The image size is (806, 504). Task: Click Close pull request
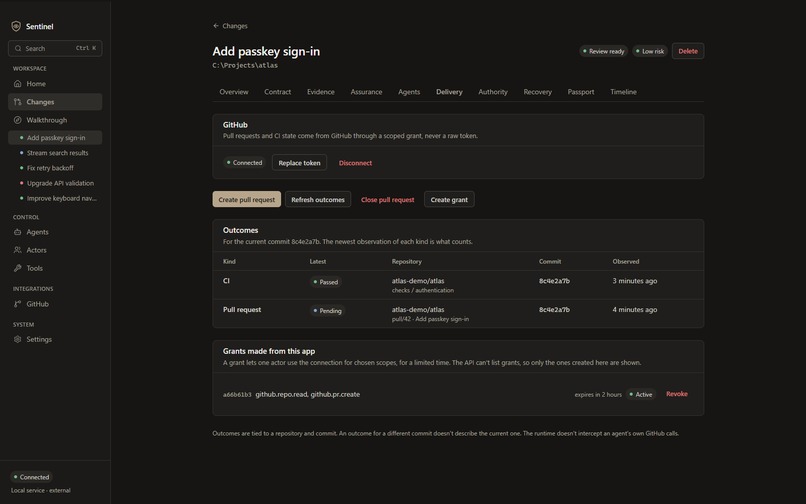(x=388, y=200)
